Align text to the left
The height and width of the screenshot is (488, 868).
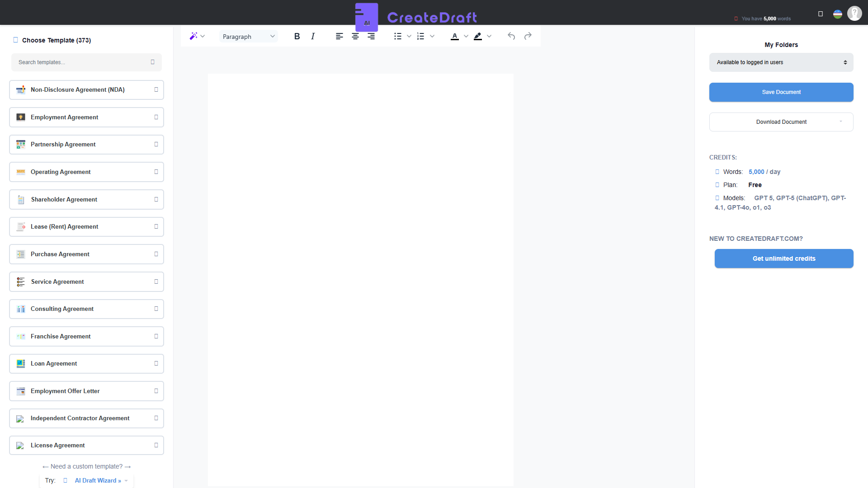pyautogui.click(x=340, y=36)
